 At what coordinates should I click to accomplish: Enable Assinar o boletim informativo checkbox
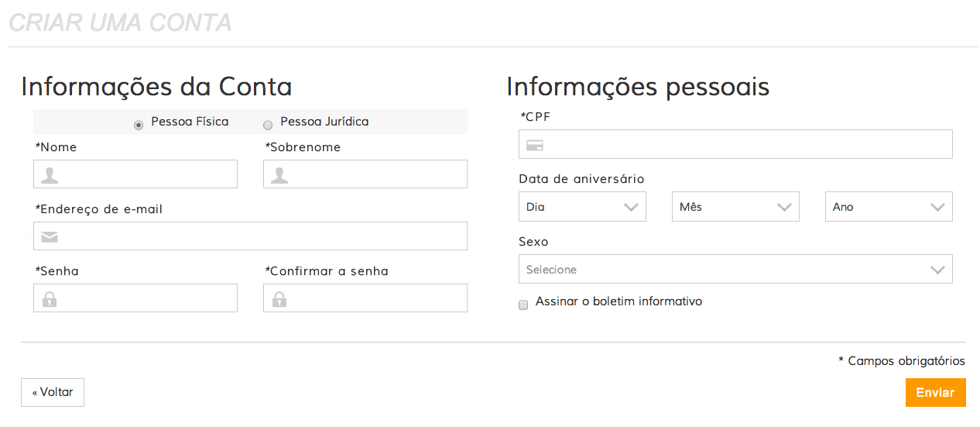point(523,304)
